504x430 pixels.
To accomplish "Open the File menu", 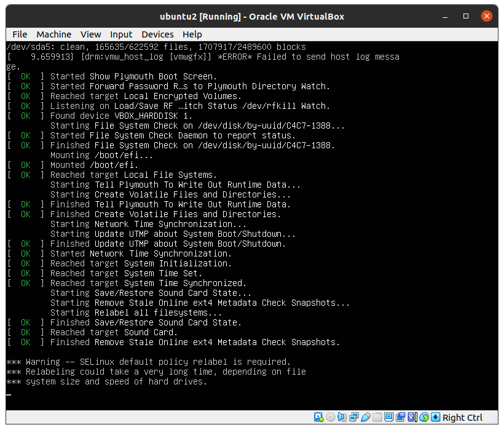I will point(20,34).
